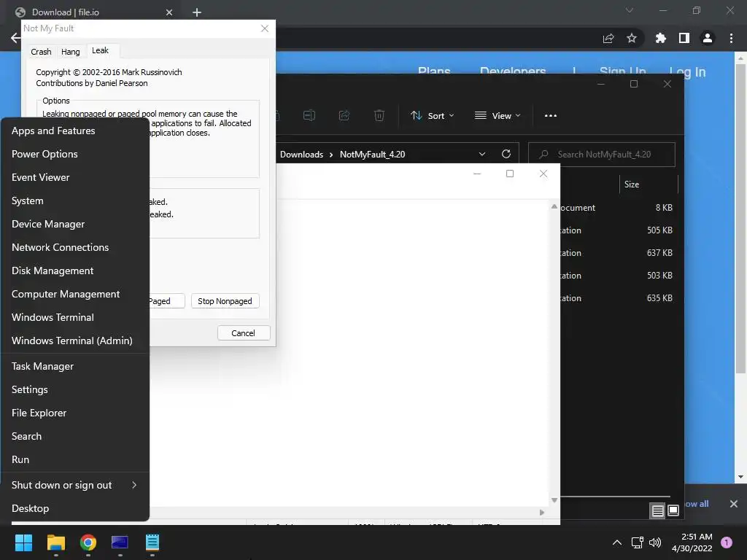Image resolution: width=747 pixels, height=560 pixels.
Task: Open Chrome's tab search chevron
Action: tap(630, 10)
